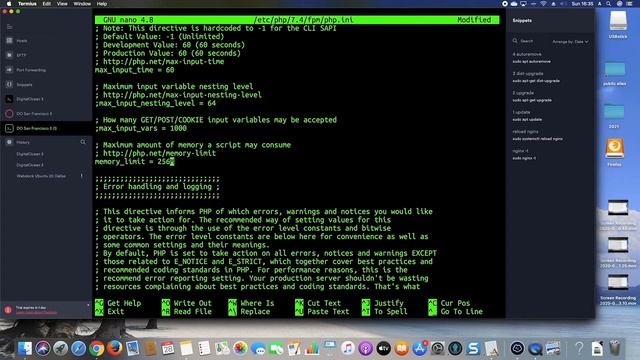Open the topmost Screen Recording file thumbnail

tap(618, 208)
